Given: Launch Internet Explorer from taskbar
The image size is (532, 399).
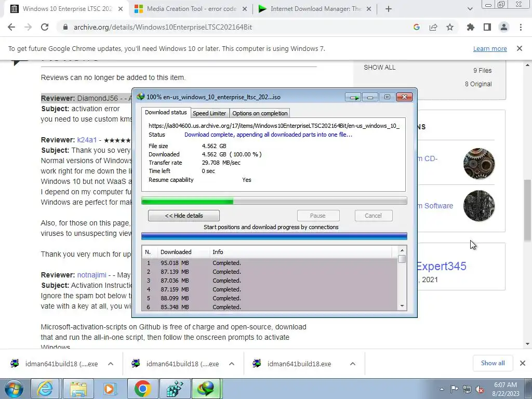Looking at the screenshot, I should (x=45, y=389).
